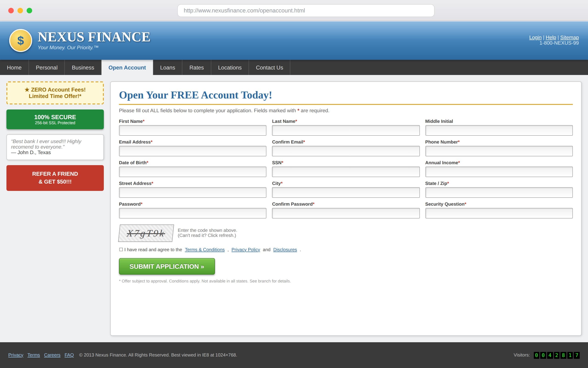Open the Disclosures link
Screen dimensions: 588x368
(x=285, y=250)
